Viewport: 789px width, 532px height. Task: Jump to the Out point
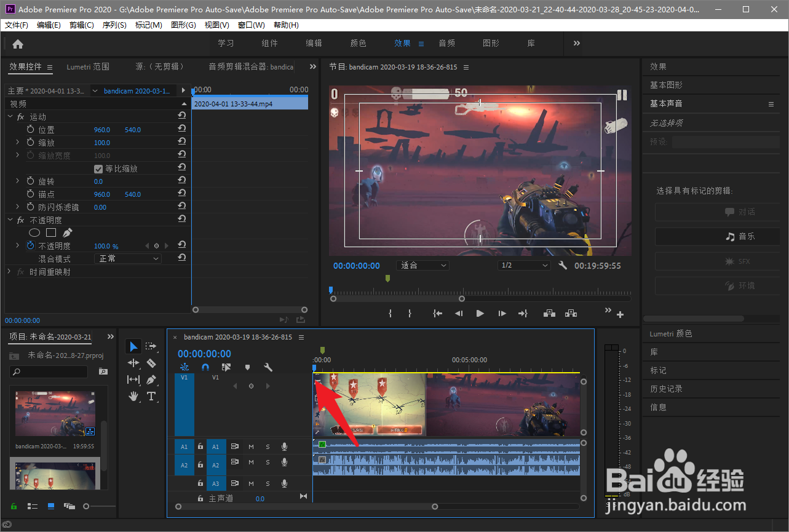point(523,313)
